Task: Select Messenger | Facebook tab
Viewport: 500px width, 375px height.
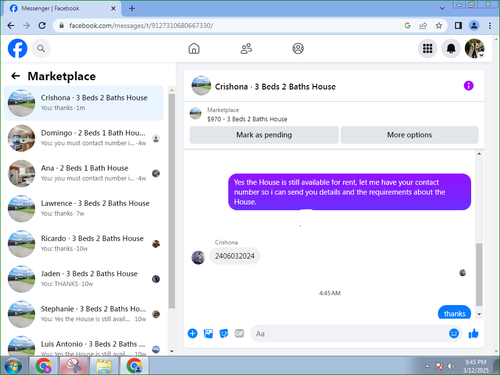Action: pyautogui.click(x=63, y=9)
